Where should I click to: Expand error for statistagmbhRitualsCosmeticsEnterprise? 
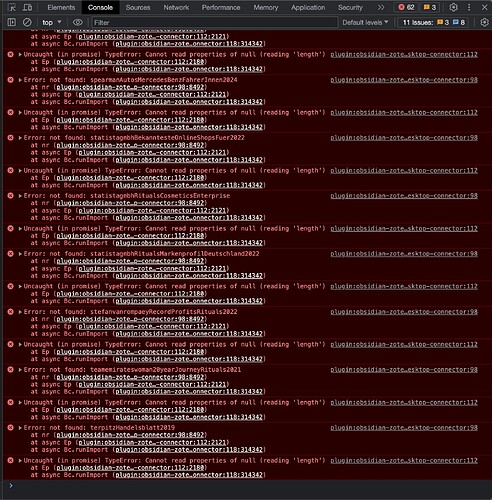[20, 196]
